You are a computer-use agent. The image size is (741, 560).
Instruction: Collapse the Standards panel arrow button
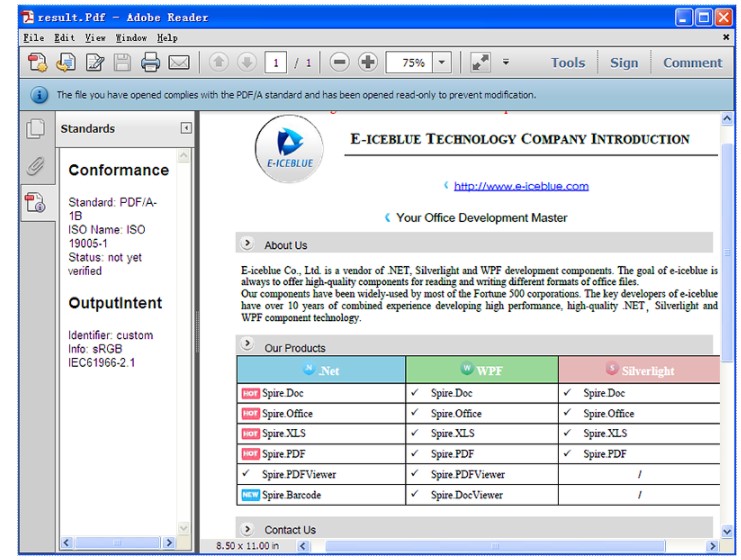[x=186, y=128]
